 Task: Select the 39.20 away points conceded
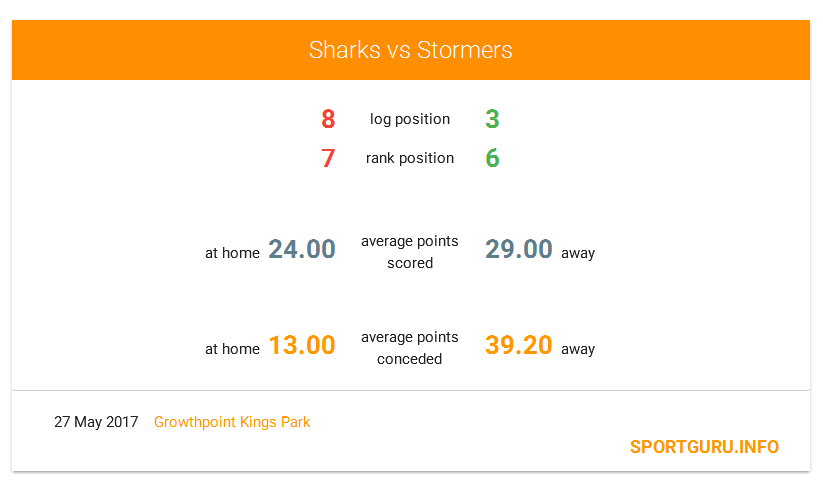(x=519, y=345)
